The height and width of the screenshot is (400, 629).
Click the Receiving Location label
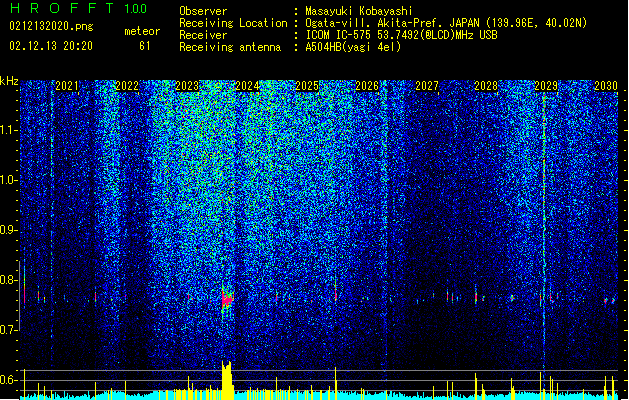[x=233, y=23]
